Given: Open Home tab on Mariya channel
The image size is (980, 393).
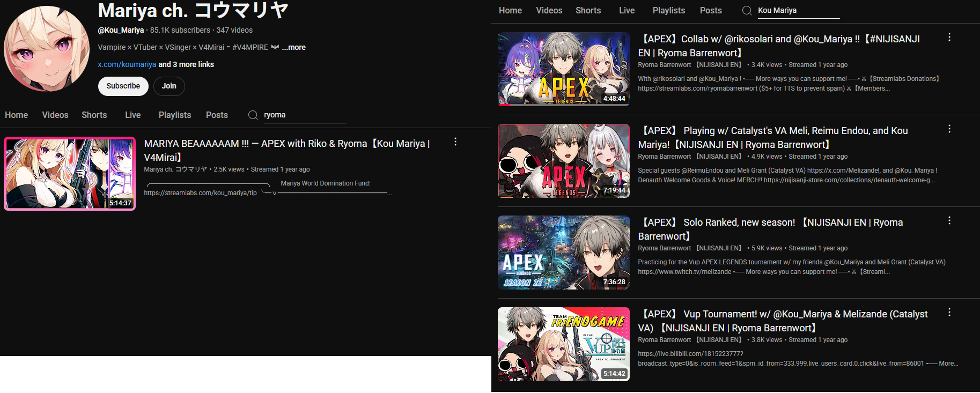Looking at the screenshot, I should (x=17, y=115).
